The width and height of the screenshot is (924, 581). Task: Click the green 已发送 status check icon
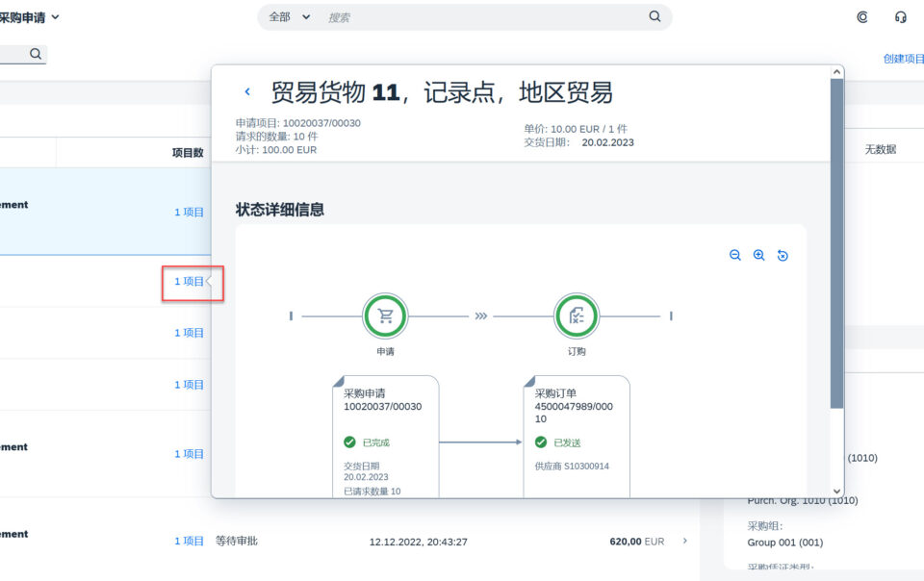tap(540, 442)
